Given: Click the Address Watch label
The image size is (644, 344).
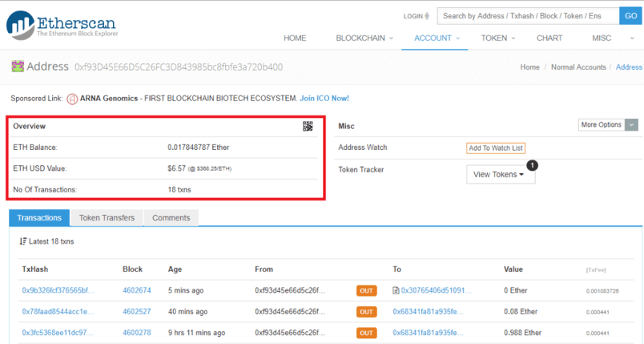Looking at the screenshot, I should (x=363, y=147).
